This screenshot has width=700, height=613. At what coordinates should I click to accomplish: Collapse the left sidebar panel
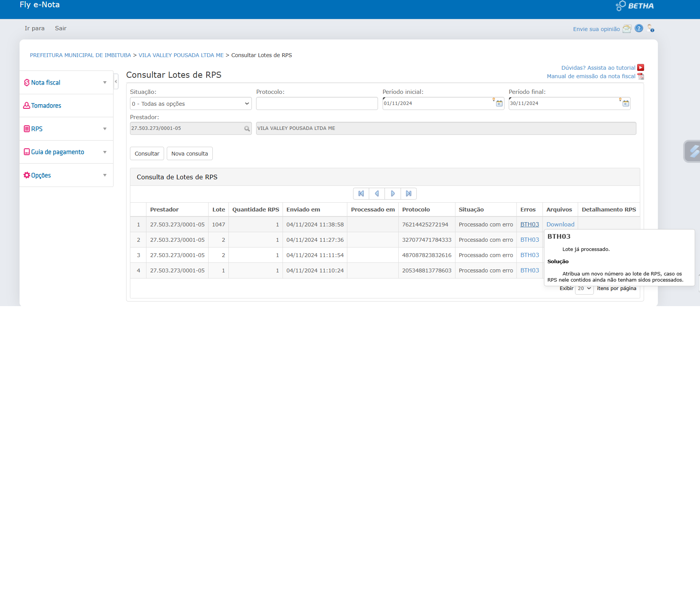[116, 82]
